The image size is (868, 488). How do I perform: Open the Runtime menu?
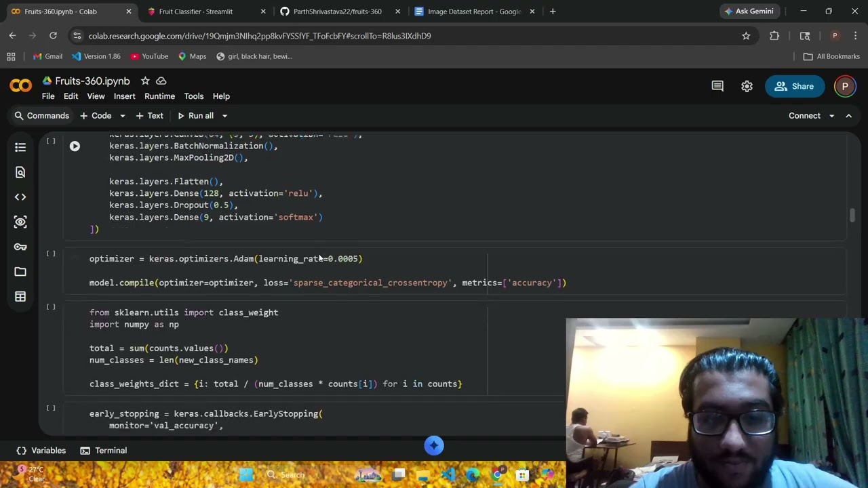[x=159, y=96]
